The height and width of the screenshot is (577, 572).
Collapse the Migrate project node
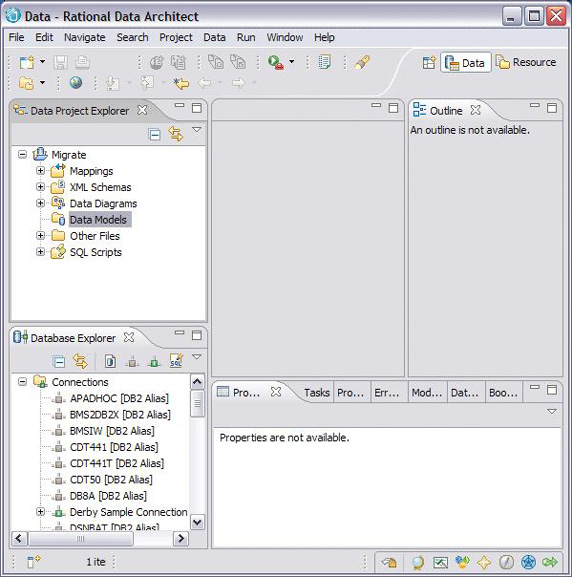click(22, 154)
